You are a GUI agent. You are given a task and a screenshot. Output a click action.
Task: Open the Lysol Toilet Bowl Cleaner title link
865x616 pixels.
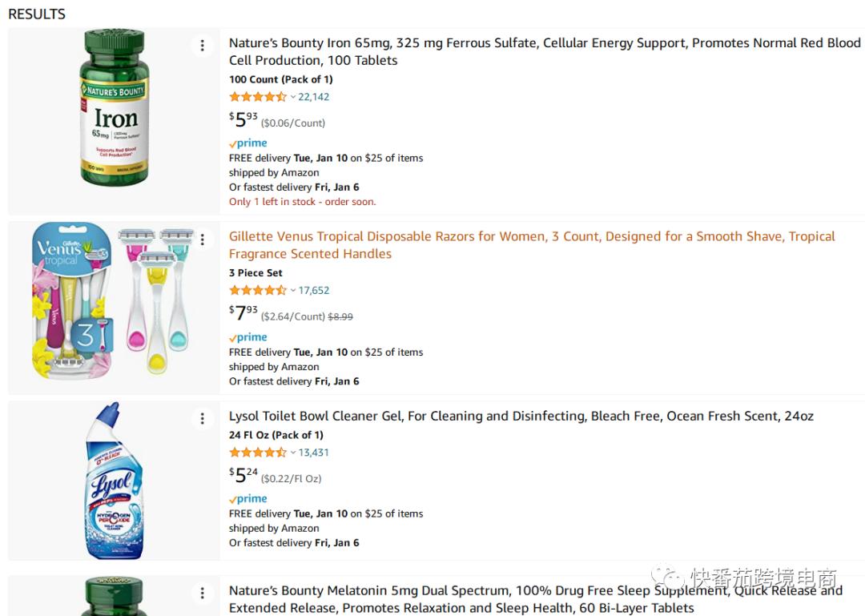point(521,417)
